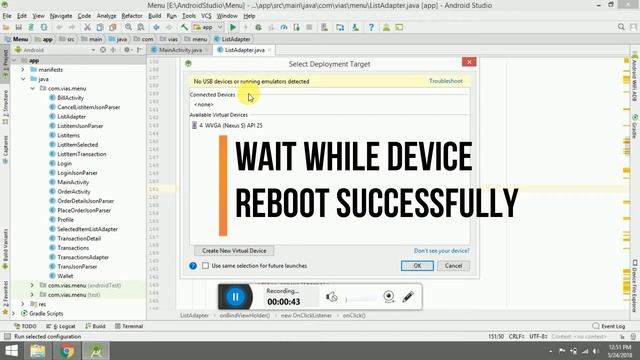Click the Cancel button

(x=453, y=266)
